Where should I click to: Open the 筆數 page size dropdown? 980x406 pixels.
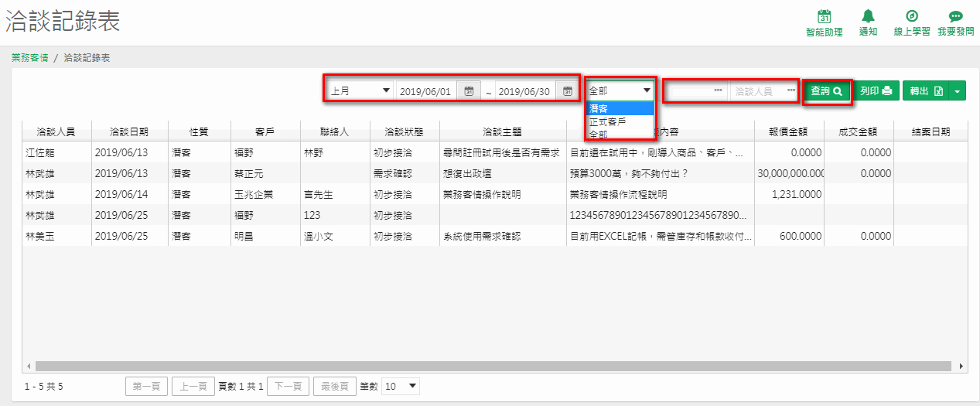point(401,385)
